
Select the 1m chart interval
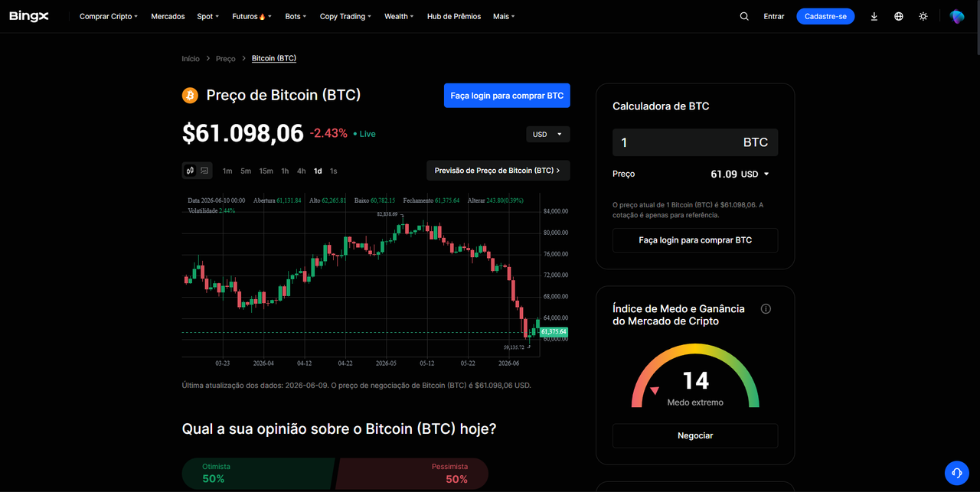(x=227, y=171)
